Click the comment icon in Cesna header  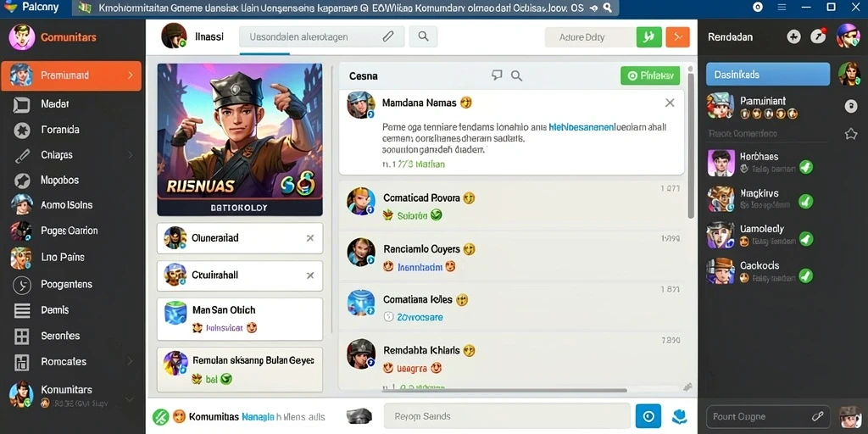click(497, 75)
